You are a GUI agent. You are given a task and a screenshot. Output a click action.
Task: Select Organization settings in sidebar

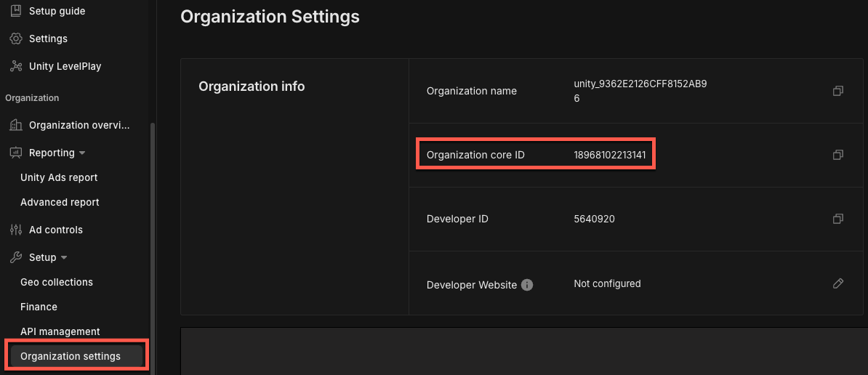71,356
